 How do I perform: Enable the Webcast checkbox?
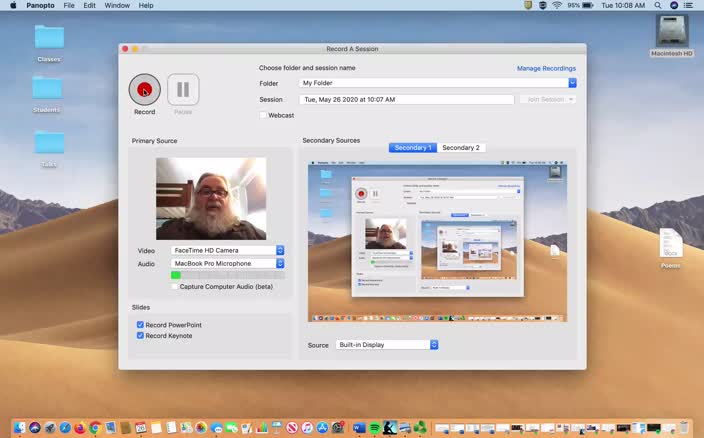264,115
